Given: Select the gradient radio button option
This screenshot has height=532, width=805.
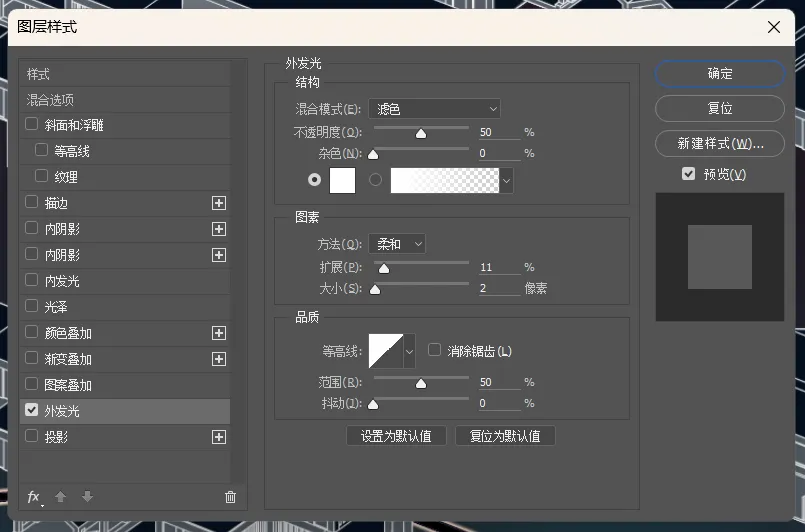Looking at the screenshot, I should click(x=376, y=180).
